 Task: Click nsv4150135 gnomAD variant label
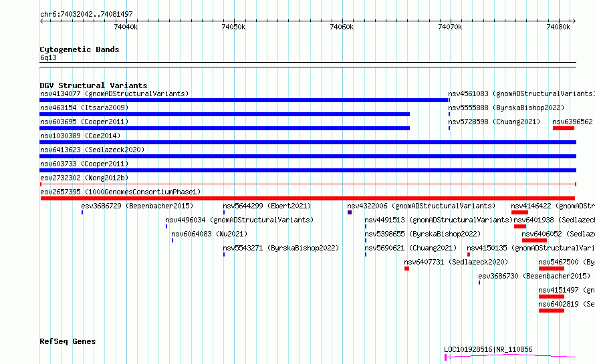click(x=531, y=248)
